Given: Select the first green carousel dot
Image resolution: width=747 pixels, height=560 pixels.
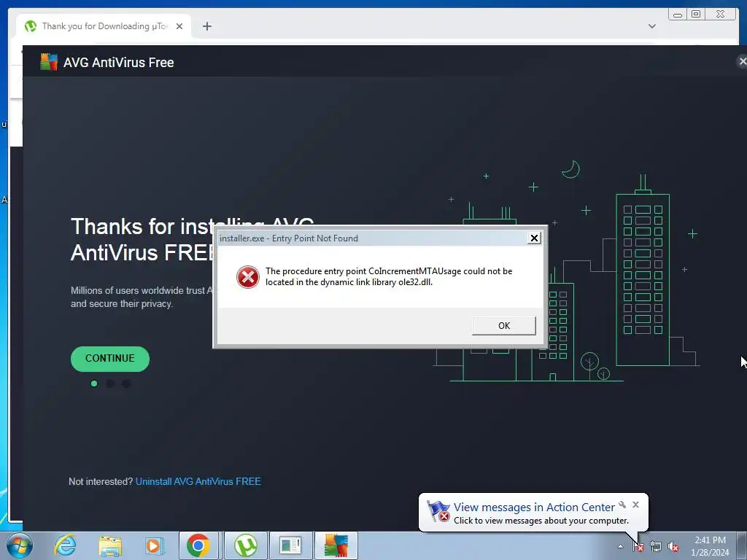Looking at the screenshot, I should click(x=94, y=384).
